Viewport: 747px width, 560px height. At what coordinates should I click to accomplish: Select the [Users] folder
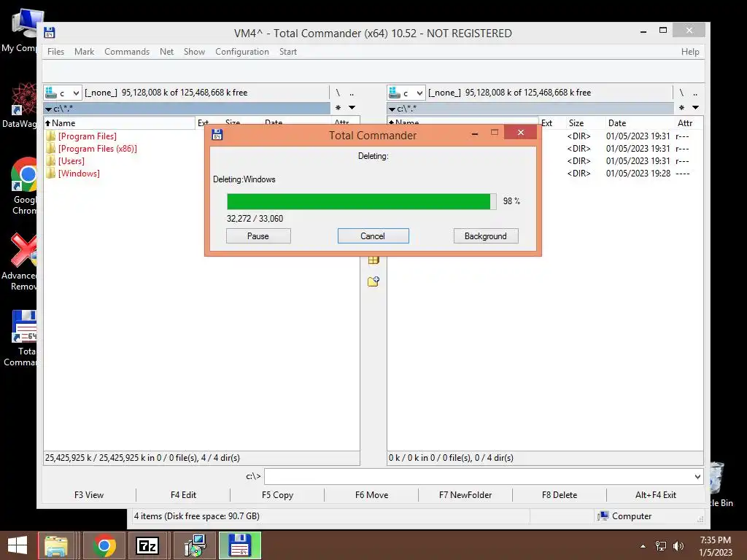tap(71, 161)
